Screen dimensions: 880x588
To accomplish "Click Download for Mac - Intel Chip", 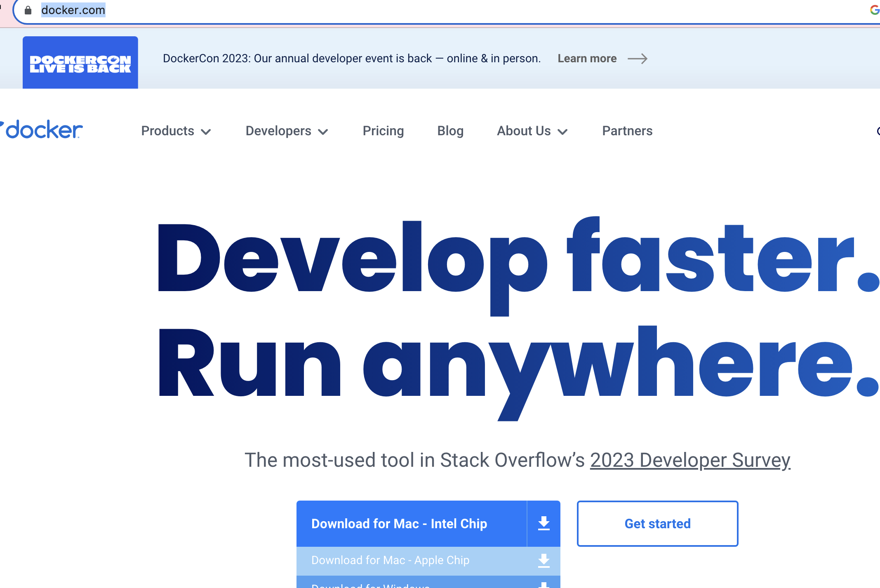I will (x=399, y=524).
